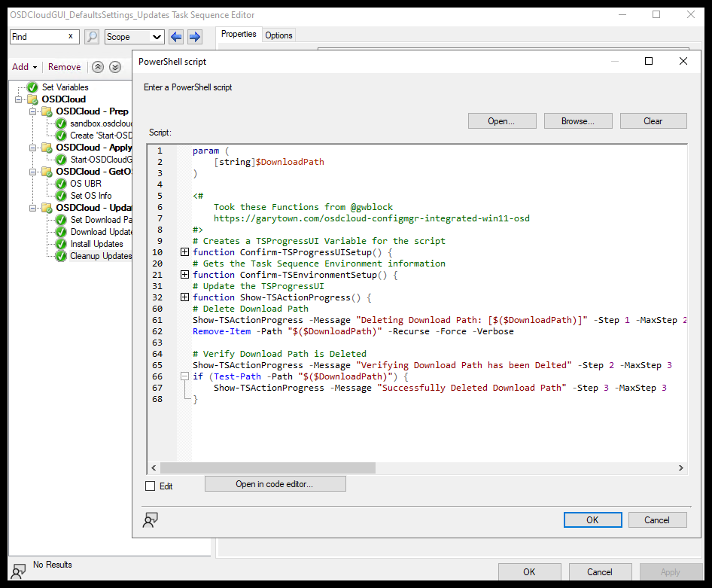Click the green check icon on Install Updates
Viewport: 712px width, 588px height.
pos(60,243)
